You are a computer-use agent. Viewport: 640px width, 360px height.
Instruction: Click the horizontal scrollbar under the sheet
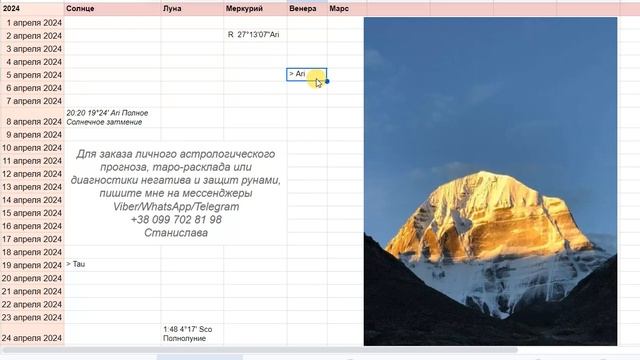[x=260, y=350]
